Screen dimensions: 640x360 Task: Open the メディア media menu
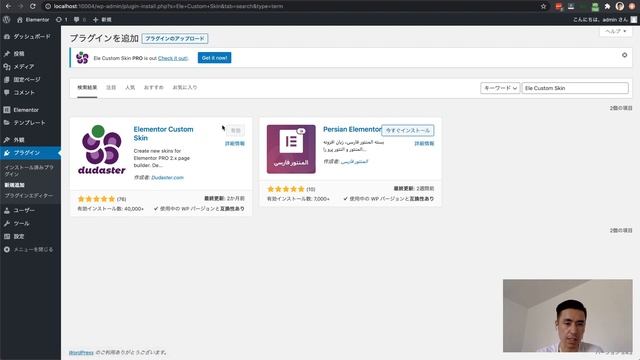[19, 67]
